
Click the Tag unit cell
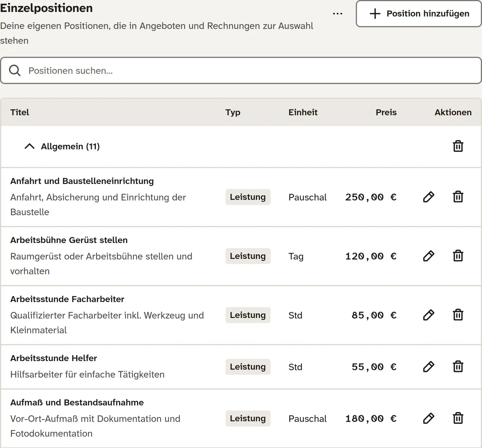click(x=296, y=257)
